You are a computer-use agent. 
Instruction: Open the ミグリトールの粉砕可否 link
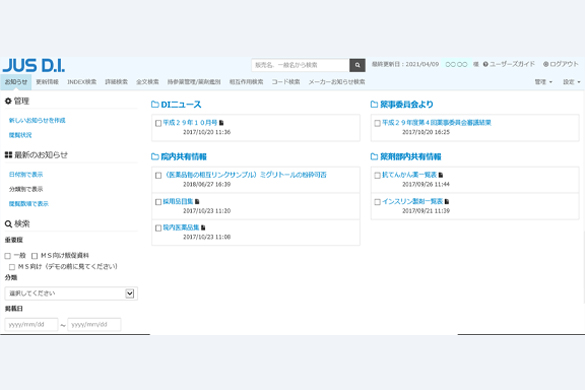click(x=245, y=175)
